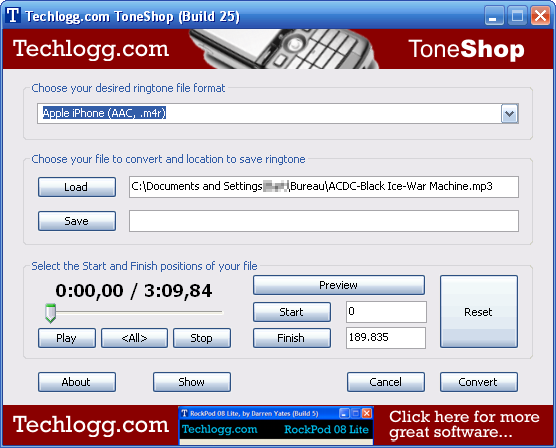
Task: Click the position slider thumb
Action: [x=50, y=313]
